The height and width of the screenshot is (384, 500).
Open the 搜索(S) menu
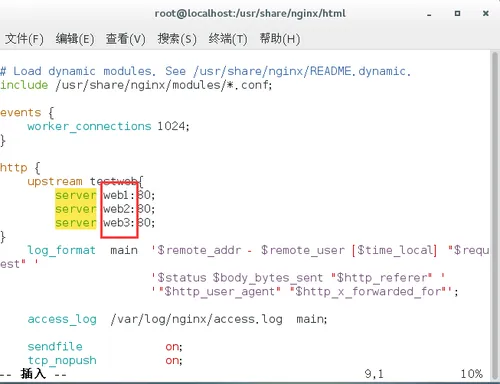point(177,39)
